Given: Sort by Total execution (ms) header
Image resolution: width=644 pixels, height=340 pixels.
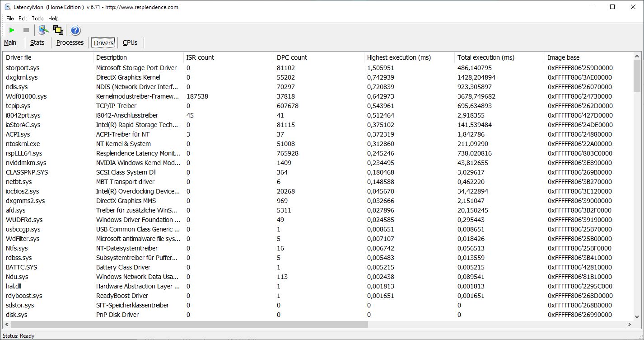Looking at the screenshot, I should tap(499, 57).
